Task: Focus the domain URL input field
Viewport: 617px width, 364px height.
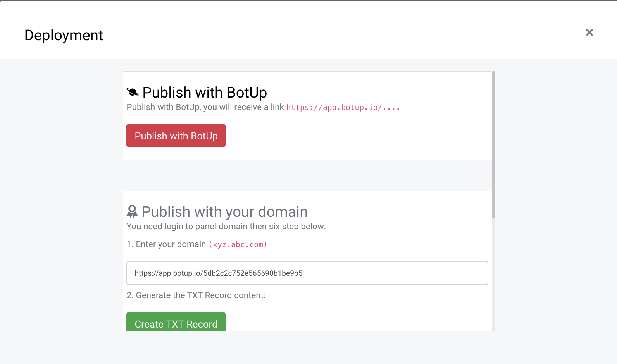Action: 307,273
